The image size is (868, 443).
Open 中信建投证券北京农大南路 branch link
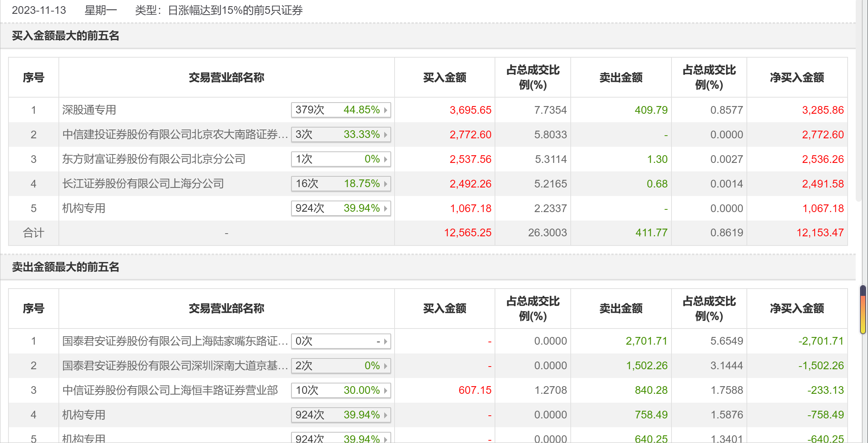pyautogui.click(x=175, y=135)
